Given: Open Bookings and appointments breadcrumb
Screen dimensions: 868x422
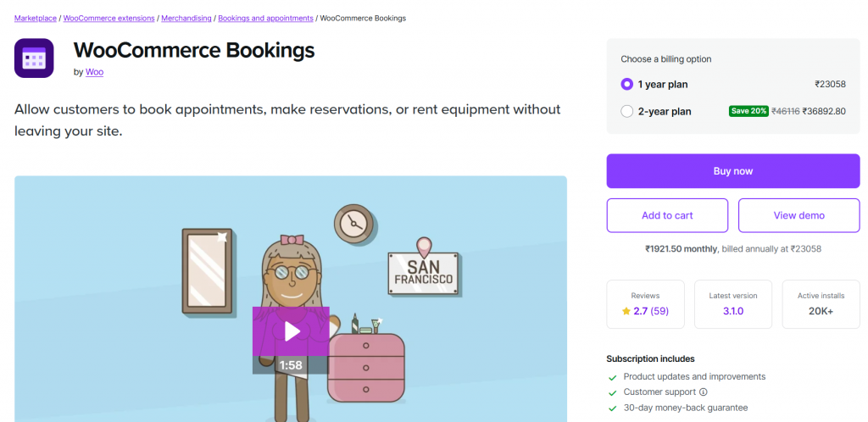Looking at the screenshot, I should pyautogui.click(x=265, y=19).
